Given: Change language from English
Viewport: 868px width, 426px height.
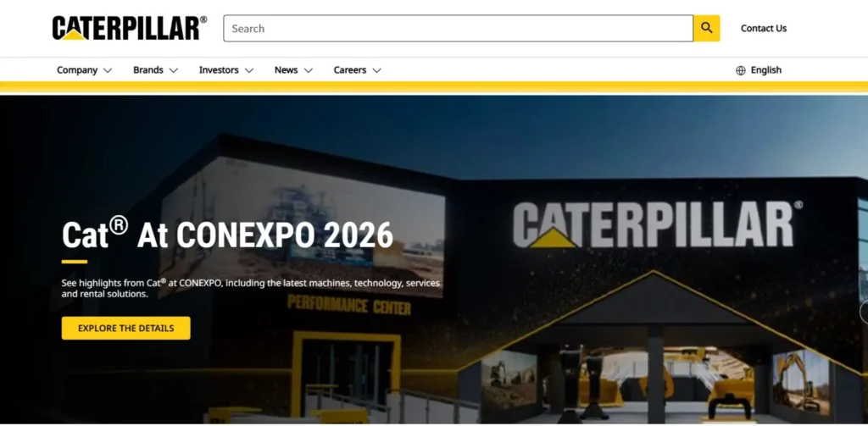Looking at the screenshot, I should [x=766, y=70].
